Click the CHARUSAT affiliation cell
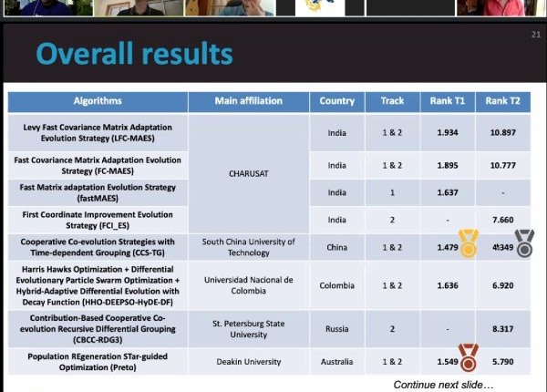Screen dimensions: 547x392 tap(248, 171)
